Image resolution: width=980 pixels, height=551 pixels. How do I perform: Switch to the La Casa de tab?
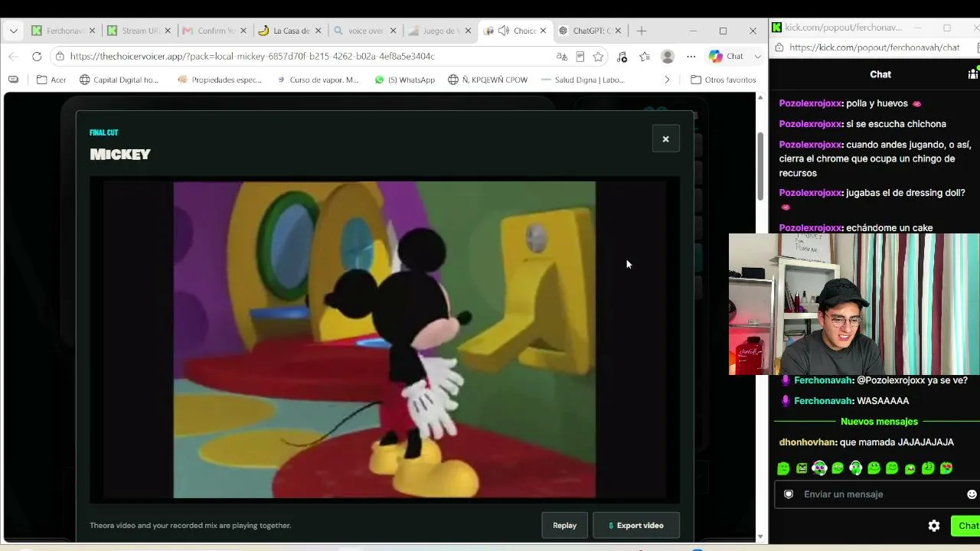tap(289, 31)
